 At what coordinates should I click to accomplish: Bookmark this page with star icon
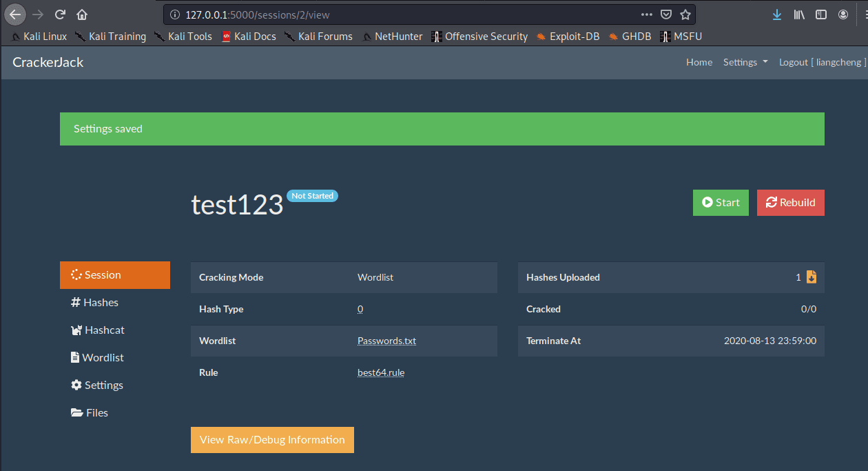point(685,14)
